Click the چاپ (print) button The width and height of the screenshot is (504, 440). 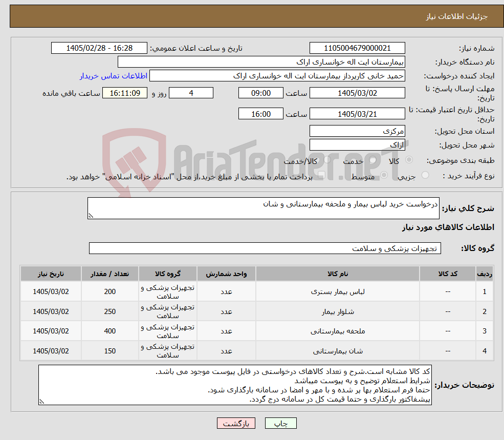280,423
